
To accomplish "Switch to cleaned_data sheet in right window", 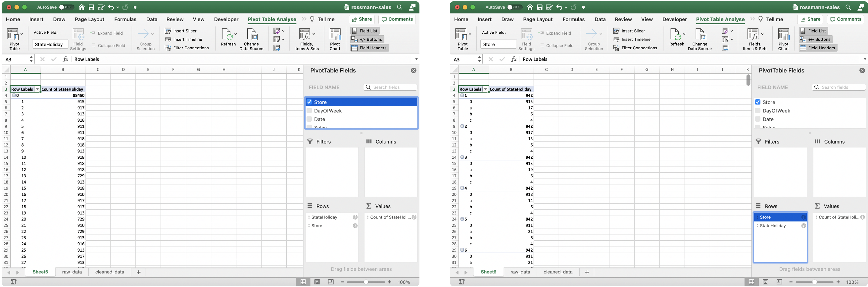I will point(558,272).
